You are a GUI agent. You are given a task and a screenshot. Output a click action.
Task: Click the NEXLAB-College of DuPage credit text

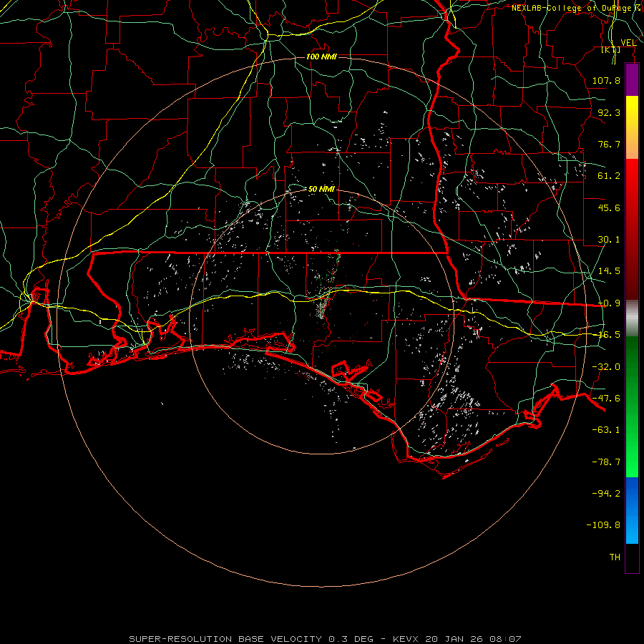pyautogui.click(x=577, y=8)
